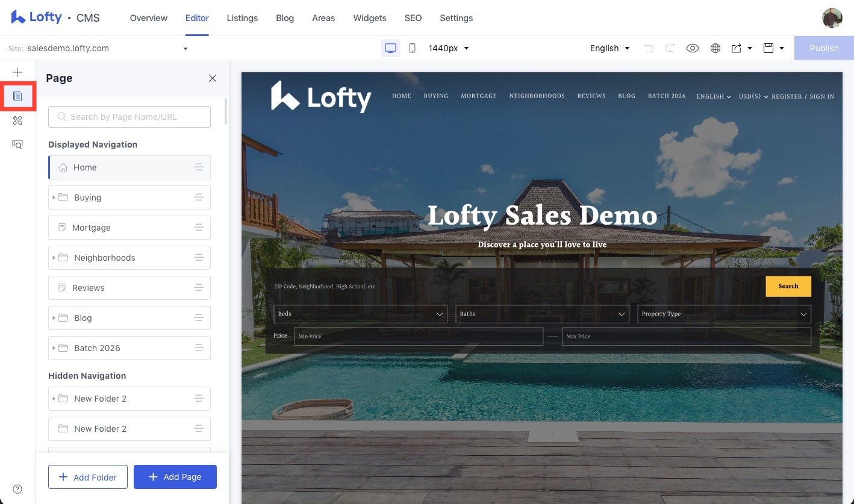The width and height of the screenshot is (854, 504).
Task: Expand the Buying folder in navigation
Action: click(x=54, y=198)
